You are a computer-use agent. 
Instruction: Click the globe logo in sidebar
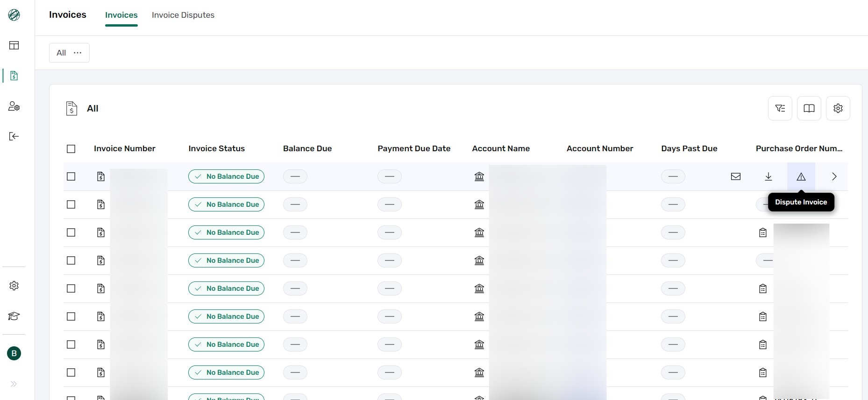(x=14, y=15)
